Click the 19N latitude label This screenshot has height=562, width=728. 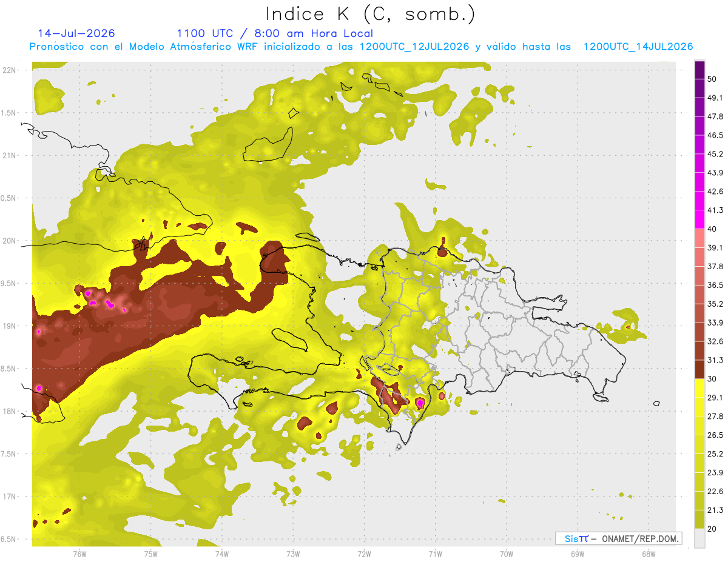9,326
